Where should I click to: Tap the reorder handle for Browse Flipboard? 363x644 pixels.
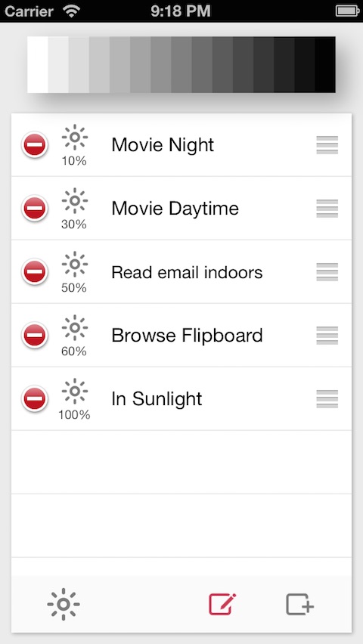[x=327, y=336]
